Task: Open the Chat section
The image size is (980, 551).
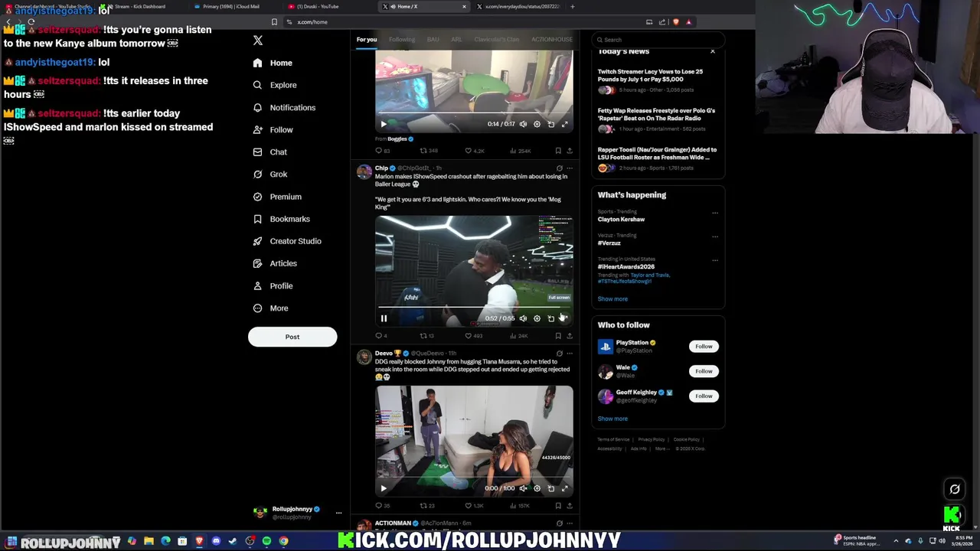Action: (269, 152)
